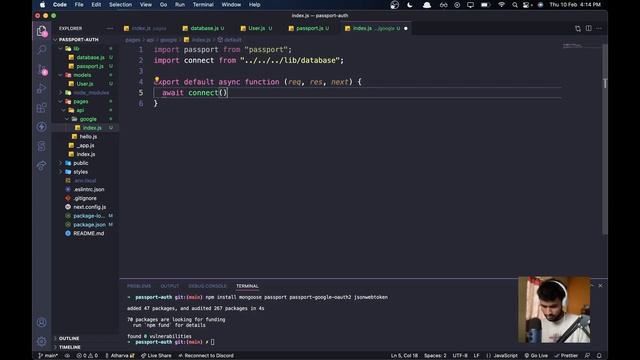This screenshot has height=360, width=640.
Task: Open the Run and Debug view
Action: (x=42, y=89)
